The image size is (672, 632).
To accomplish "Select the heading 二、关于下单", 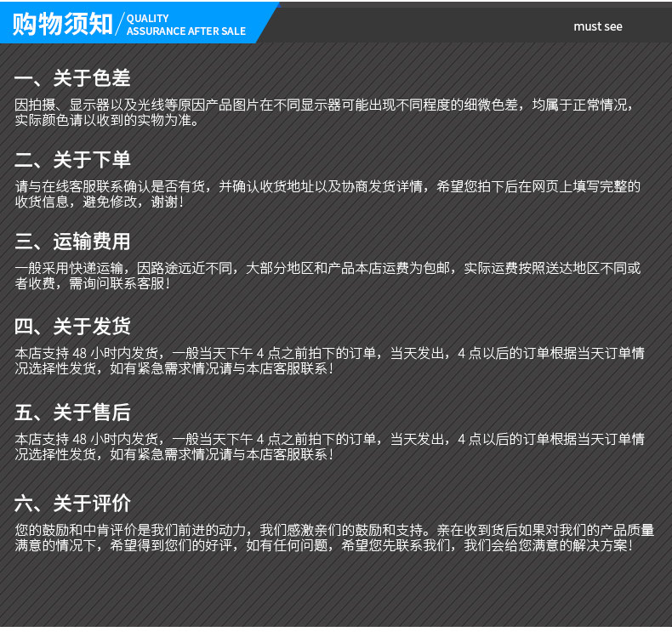I will (x=72, y=160).
